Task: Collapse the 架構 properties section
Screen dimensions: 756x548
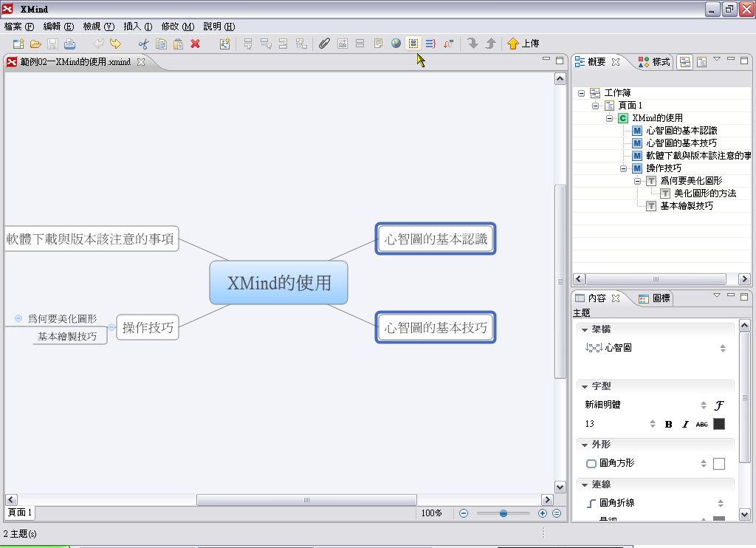Action: (x=585, y=330)
